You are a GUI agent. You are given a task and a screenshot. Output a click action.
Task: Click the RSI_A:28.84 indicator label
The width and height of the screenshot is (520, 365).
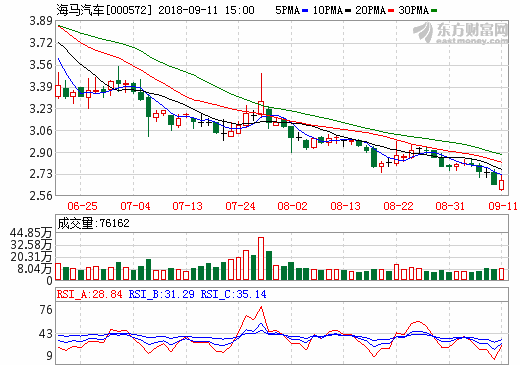[x=89, y=294]
